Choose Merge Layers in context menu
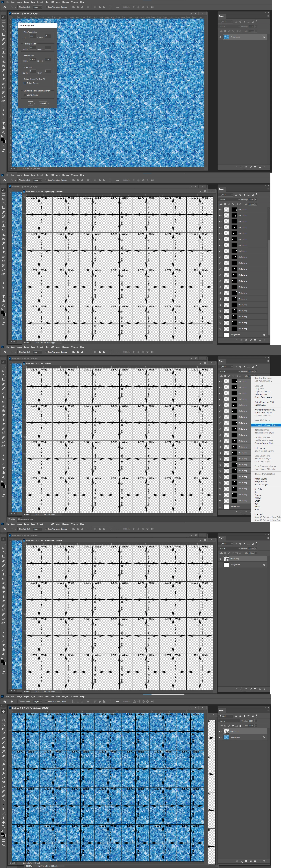This screenshot has height=868, width=281. [x=260, y=479]
